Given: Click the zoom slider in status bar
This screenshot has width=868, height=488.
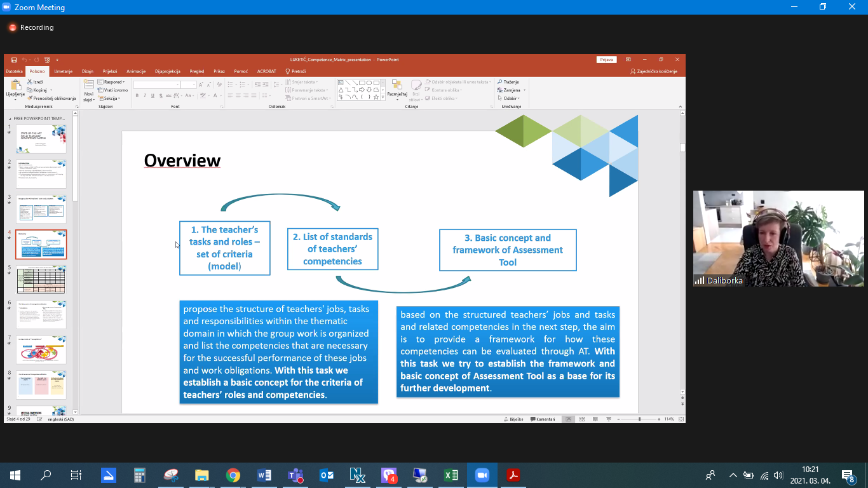Looking at the screenshot, I should click(639, 419).
